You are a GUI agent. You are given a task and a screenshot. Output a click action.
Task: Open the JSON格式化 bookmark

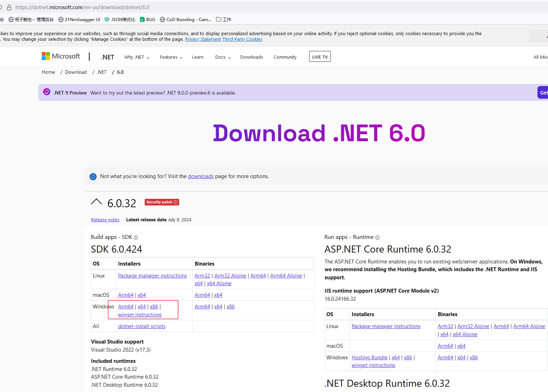coord(119,19)
